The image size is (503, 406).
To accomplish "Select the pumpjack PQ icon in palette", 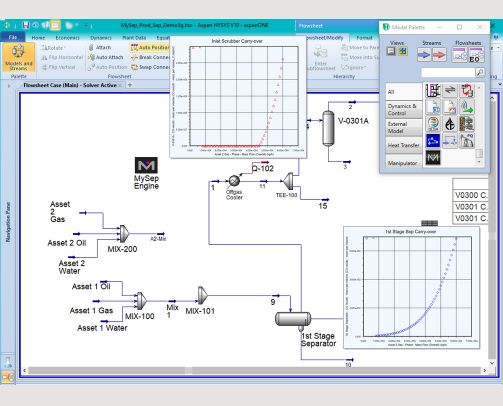I will pos(467,141).
